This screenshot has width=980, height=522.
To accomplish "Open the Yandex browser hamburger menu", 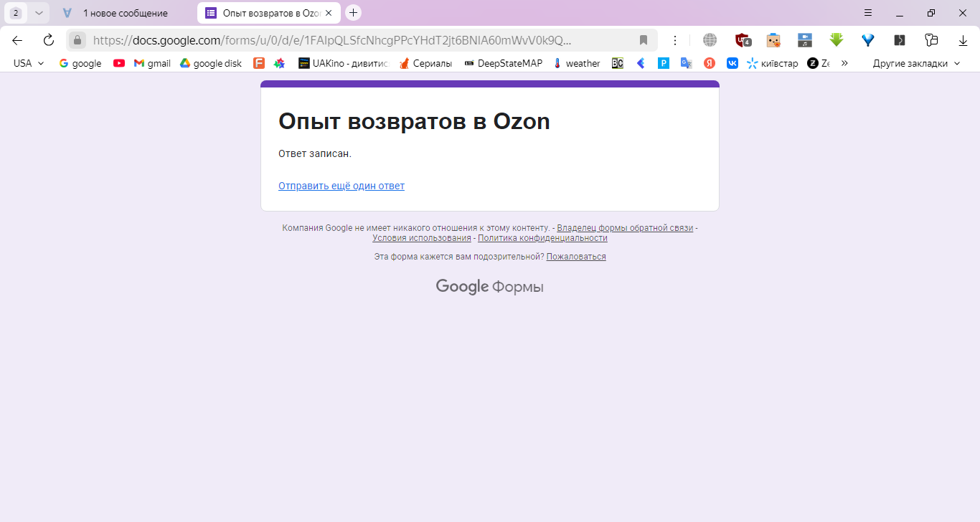I will pyautogui.click(x=868, y=13).
